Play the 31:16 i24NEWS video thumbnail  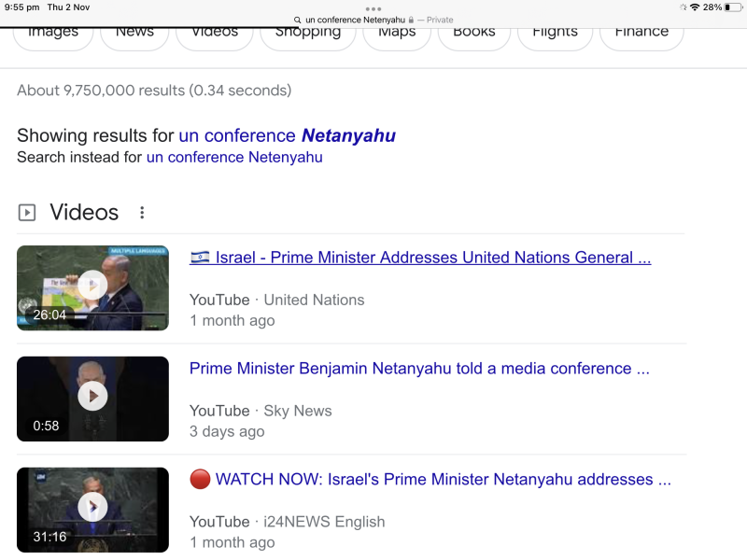[92, 509]
